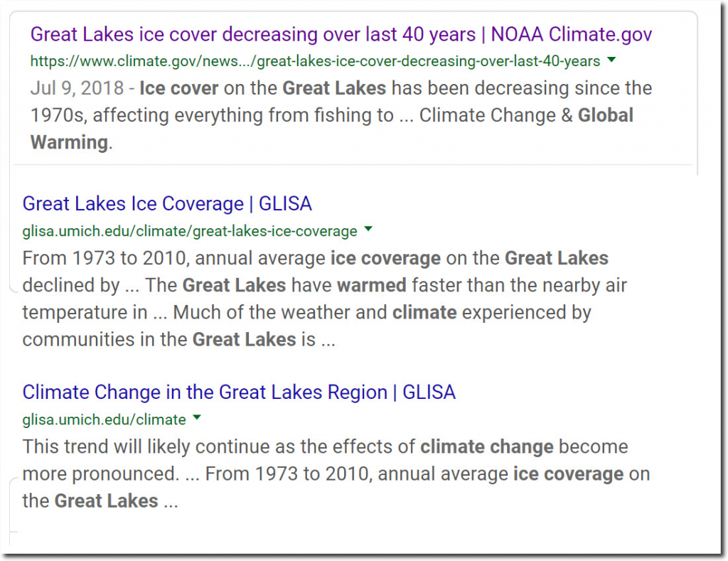Click the green climate.gov URL
Screen dimensions: 728x561
pos(315,61)
